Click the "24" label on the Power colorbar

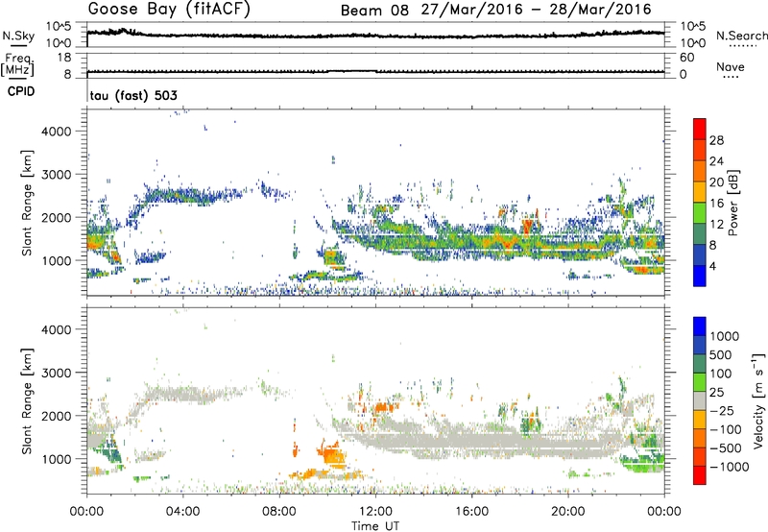point(716,161)
